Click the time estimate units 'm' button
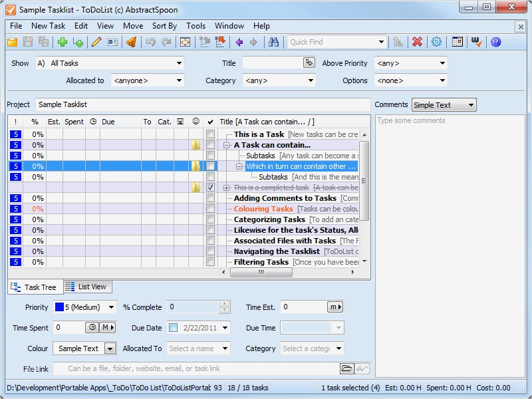Viewport: 532px width, 399px height. click(335, 307)
